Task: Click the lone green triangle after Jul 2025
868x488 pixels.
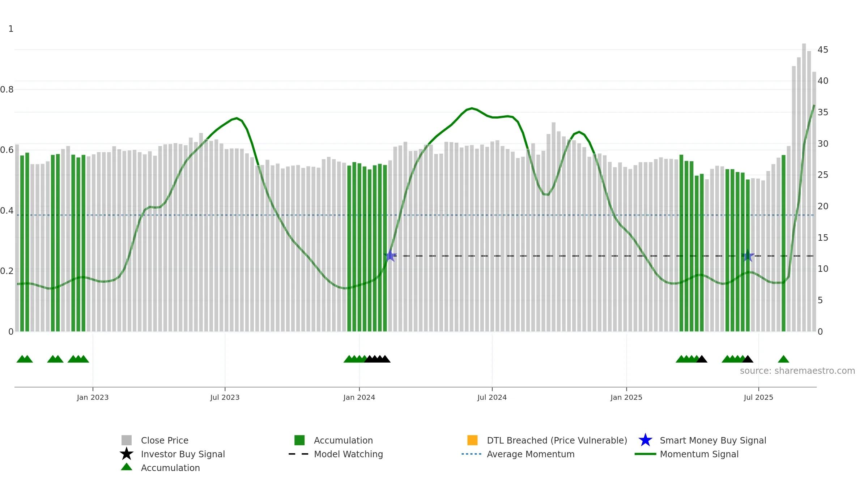Action: click(x=783, y=359)
